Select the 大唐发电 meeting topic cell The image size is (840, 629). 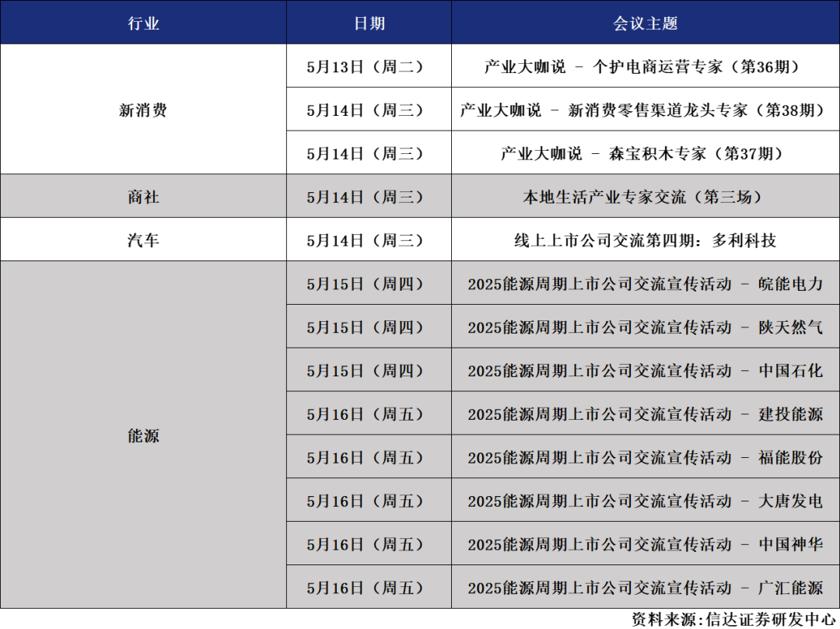coord(646,500)
